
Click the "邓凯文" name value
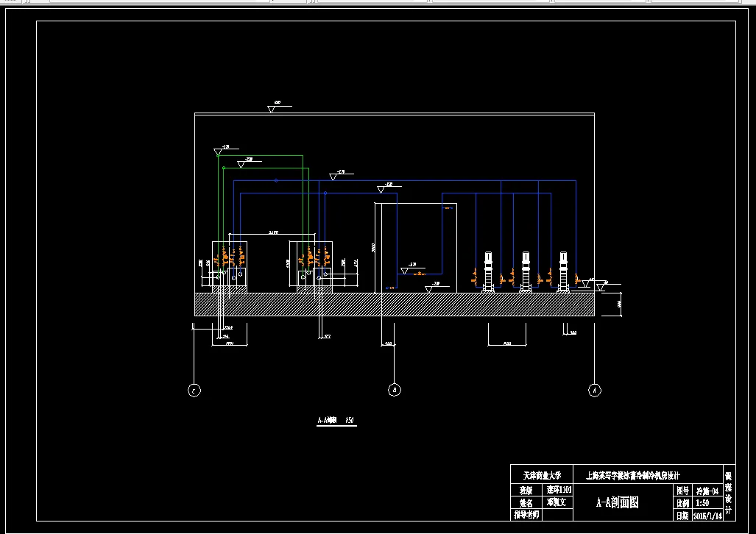(x=557, y=502)
